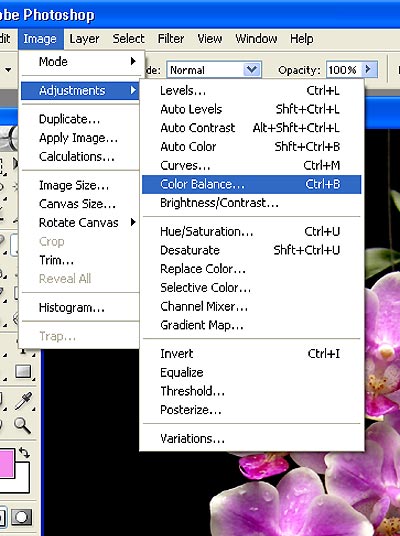
Task: Click the pink foreground color swatch
Action: coord(6,463)
